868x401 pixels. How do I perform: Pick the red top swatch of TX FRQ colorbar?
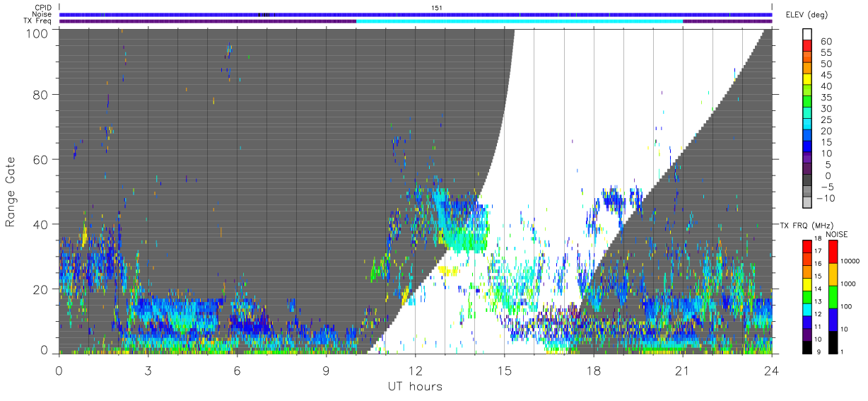click(807, 246)
